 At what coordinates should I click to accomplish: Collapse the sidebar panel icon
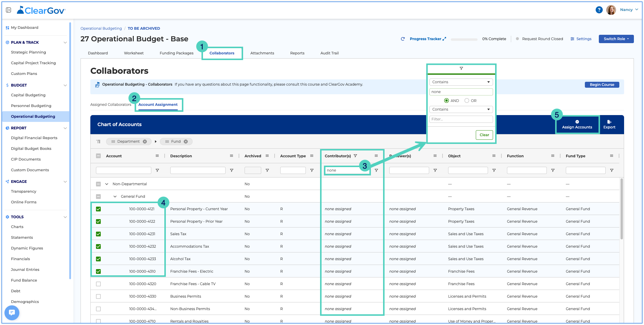click(x=9, y=10)
